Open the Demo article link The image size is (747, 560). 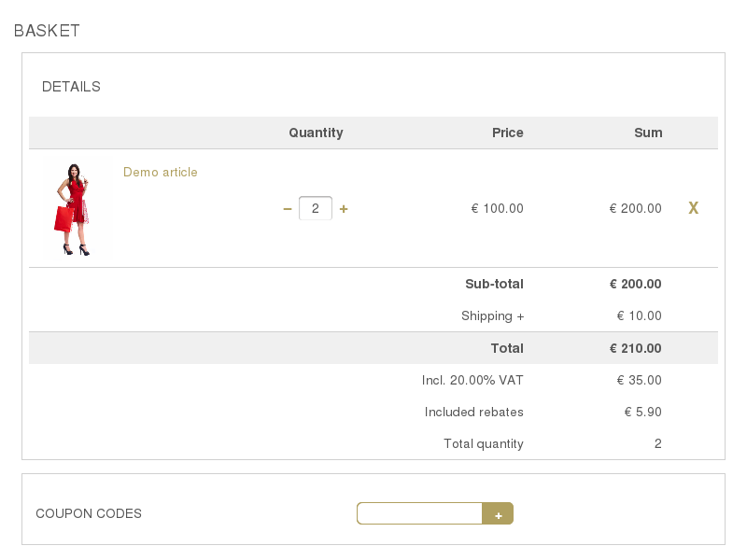pos(160,172)
